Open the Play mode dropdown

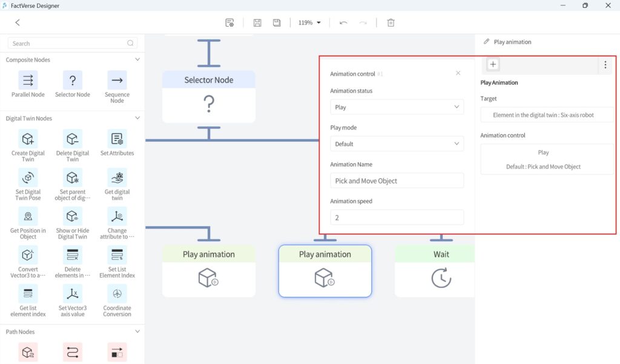point(397,144)
